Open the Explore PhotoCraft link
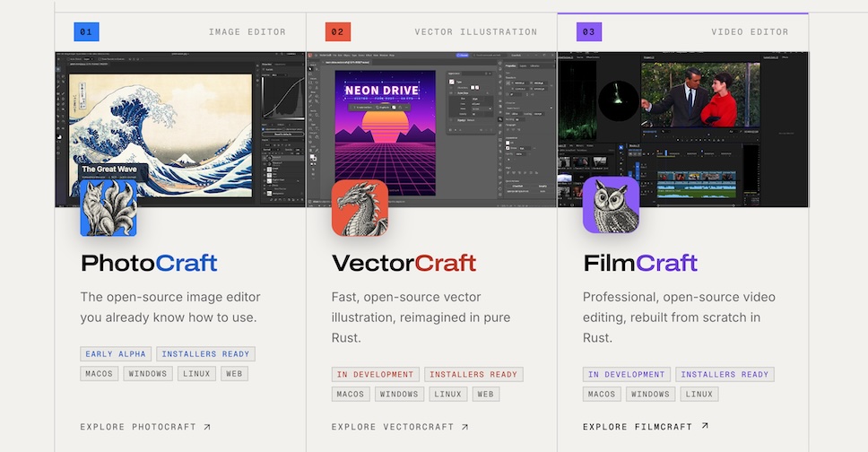Viewport: 868px width, 452px height. pos(145,427)
